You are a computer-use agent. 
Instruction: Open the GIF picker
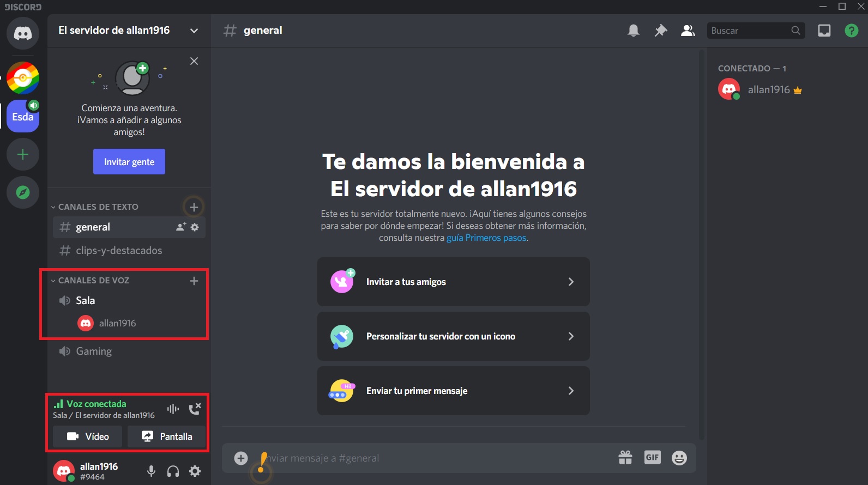tap(653, 458)
